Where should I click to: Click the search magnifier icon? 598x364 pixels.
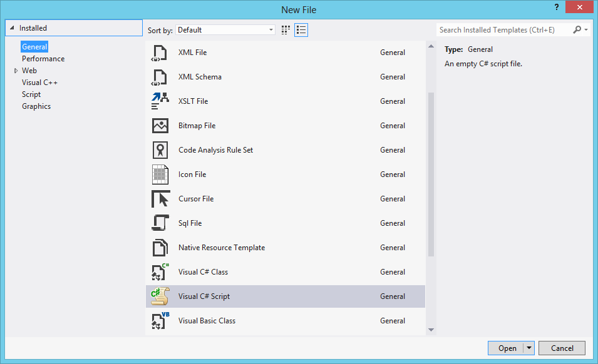tap(577, 29)
